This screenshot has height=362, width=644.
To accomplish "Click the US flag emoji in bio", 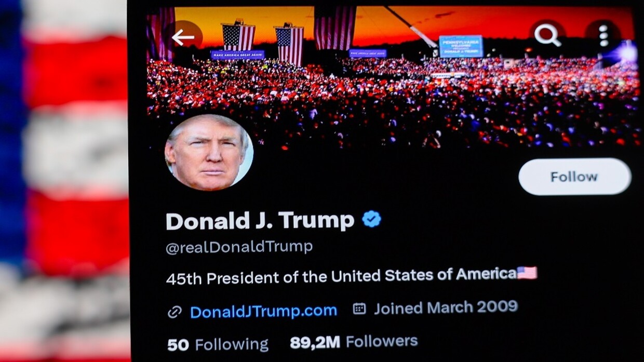I will click(x=527, y=273).
